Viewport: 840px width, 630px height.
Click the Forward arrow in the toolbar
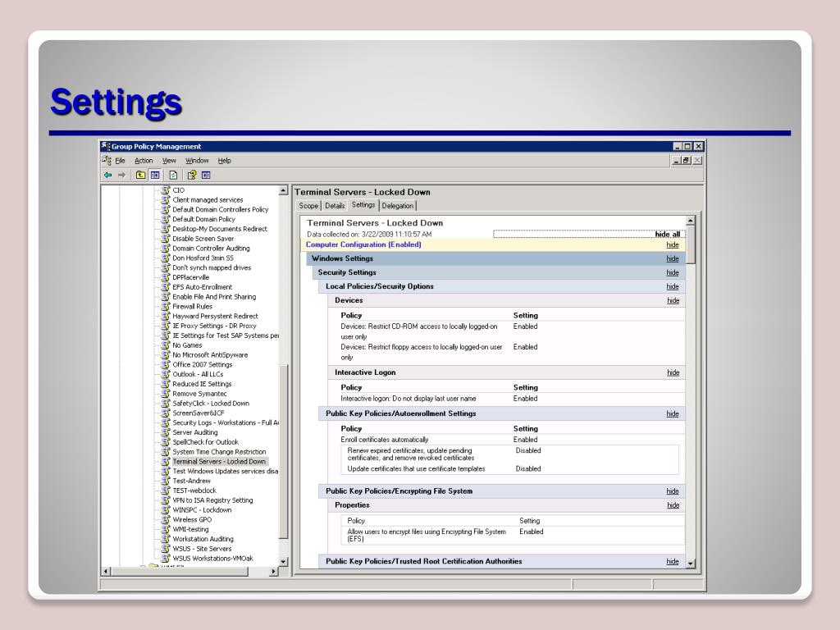[x=121, y=176]
